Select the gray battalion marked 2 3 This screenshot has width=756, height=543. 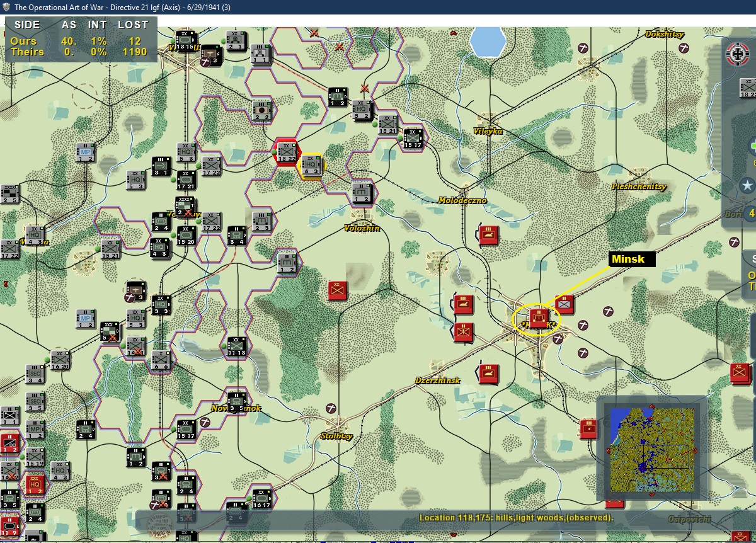tap(262, 222)
